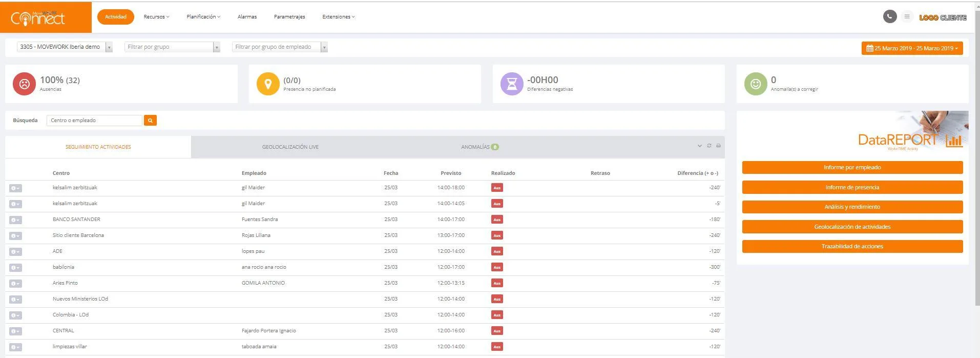Open Geolocalización de actividades report
The image size is (980, 358).
coord(852,227)
